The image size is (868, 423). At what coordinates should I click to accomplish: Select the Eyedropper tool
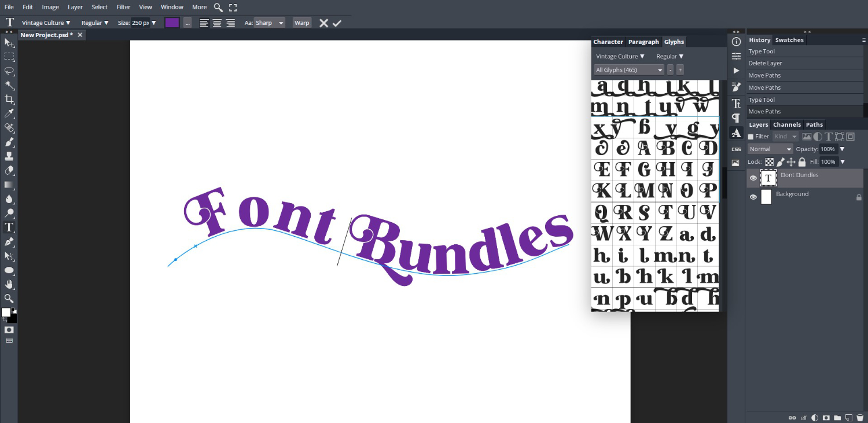coord(9,113)
